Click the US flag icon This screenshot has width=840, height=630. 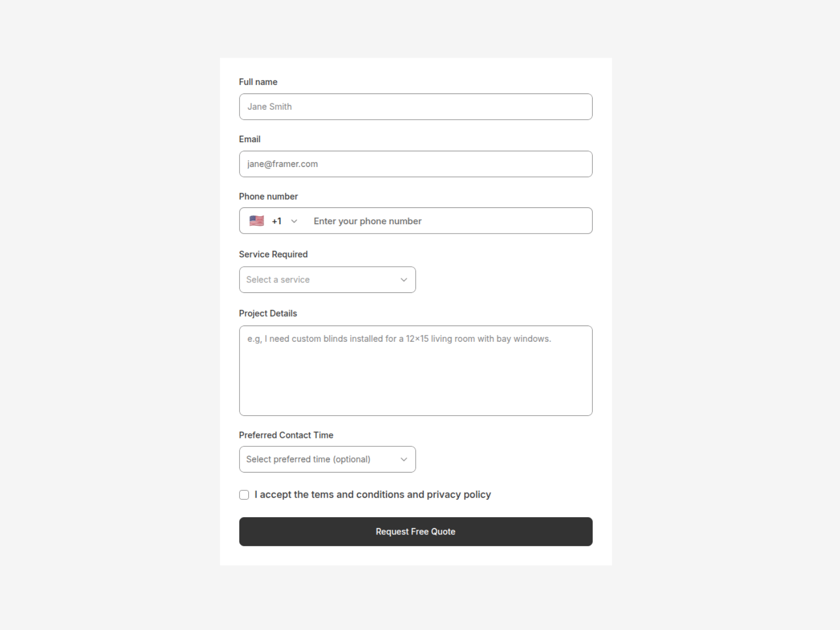pyautogui.click(x=257, y=221)
